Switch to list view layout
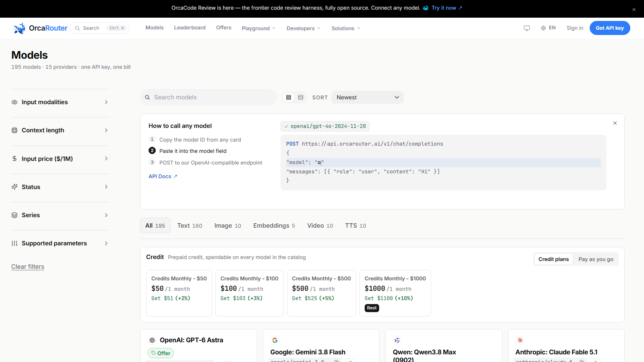 click(301, 97)
